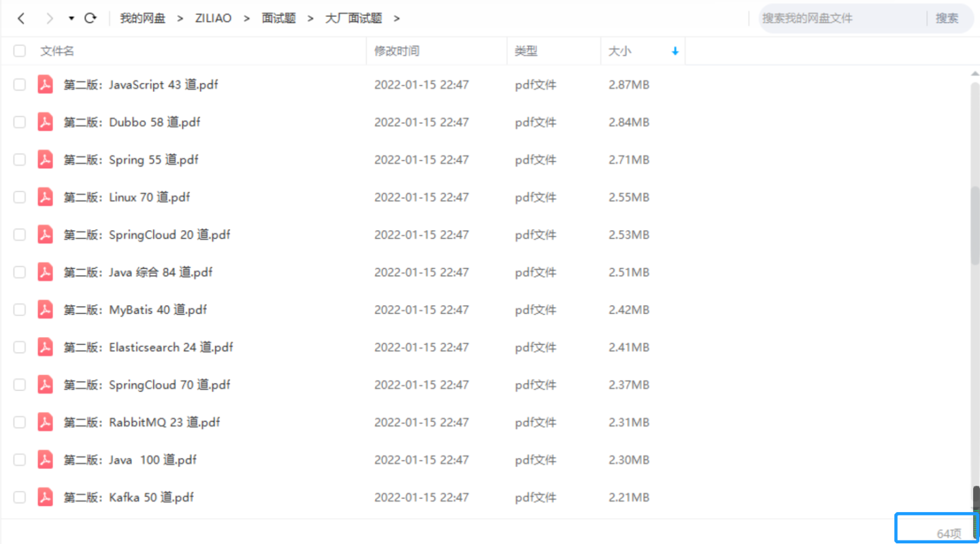Click PDF icon of Kafka 50 道.pdf
This screenshot has height=544, width=980.
[x=46, y=497]
